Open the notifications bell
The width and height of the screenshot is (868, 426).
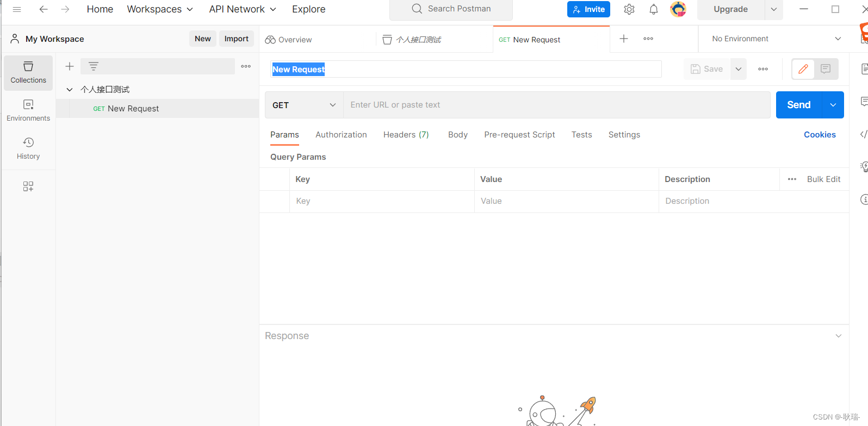coord(654,9)
